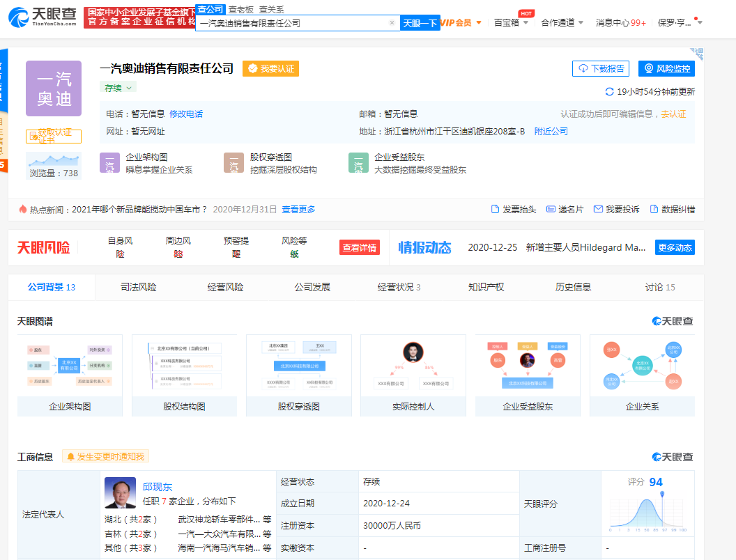
Task: Open the 附近公司 link
Action: [551, 132]
